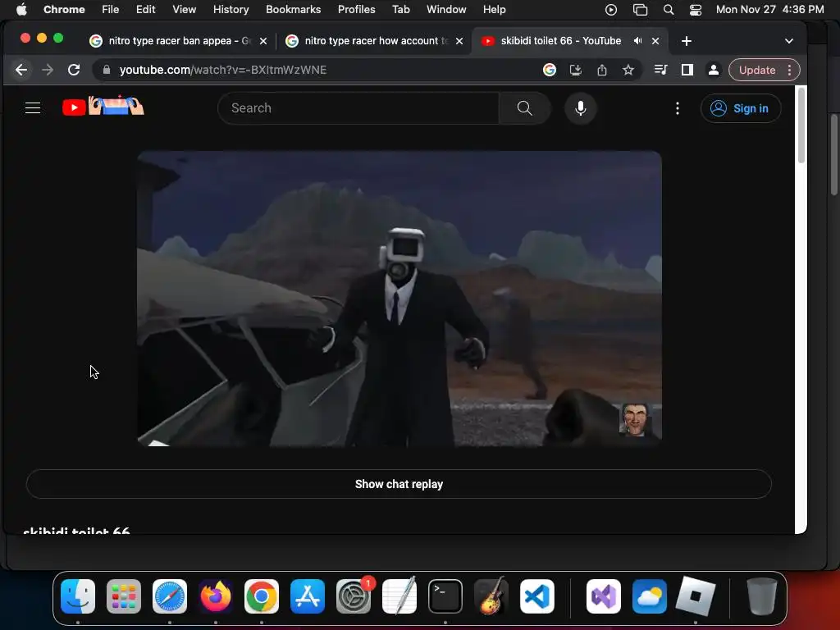Open Launchpad from the Dock
840x630 pixels.
click(124, 596)
